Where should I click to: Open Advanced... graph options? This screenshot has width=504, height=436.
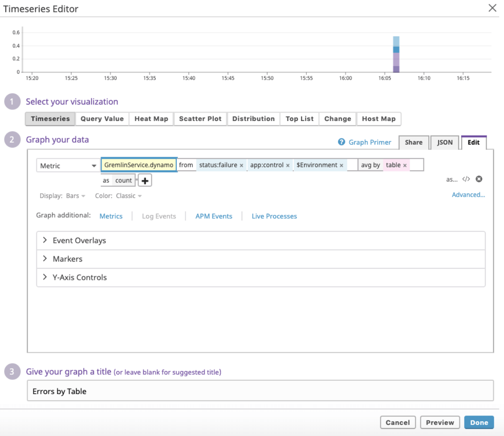click(468, 194)
